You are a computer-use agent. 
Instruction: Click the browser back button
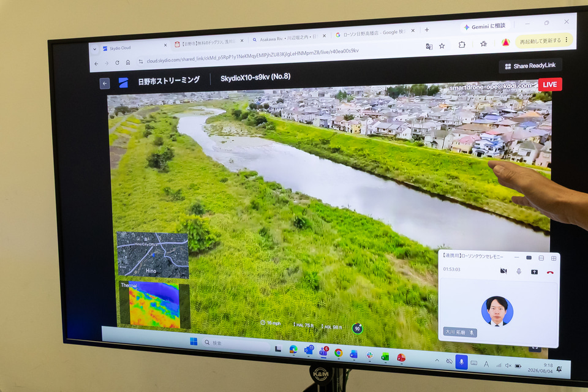click(96, 64)
